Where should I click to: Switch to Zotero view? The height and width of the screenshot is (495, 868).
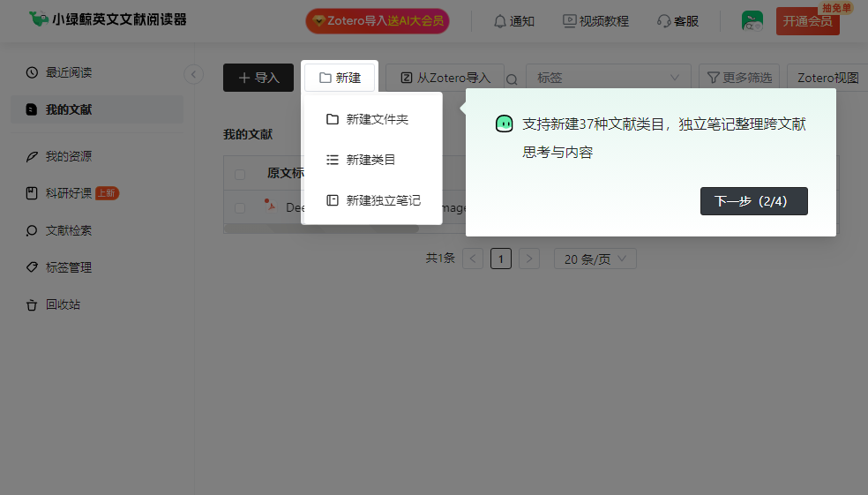point(827,78)
